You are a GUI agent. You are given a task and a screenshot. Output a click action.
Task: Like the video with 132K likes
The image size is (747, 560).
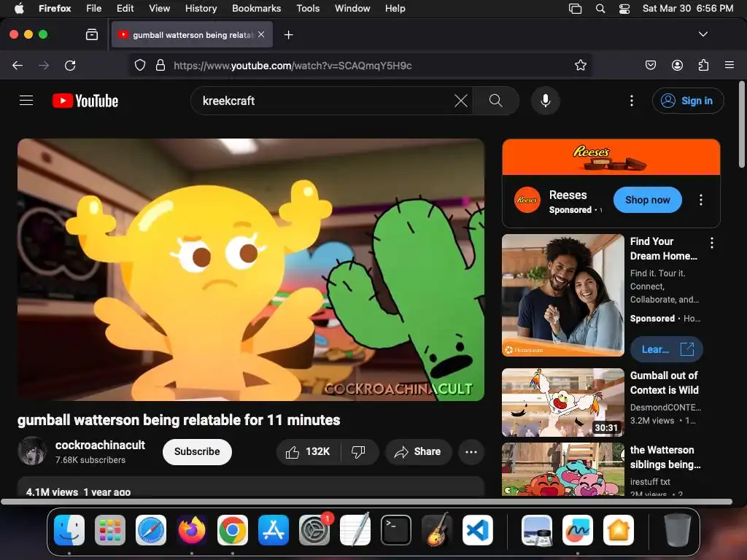tap(309, 451)
